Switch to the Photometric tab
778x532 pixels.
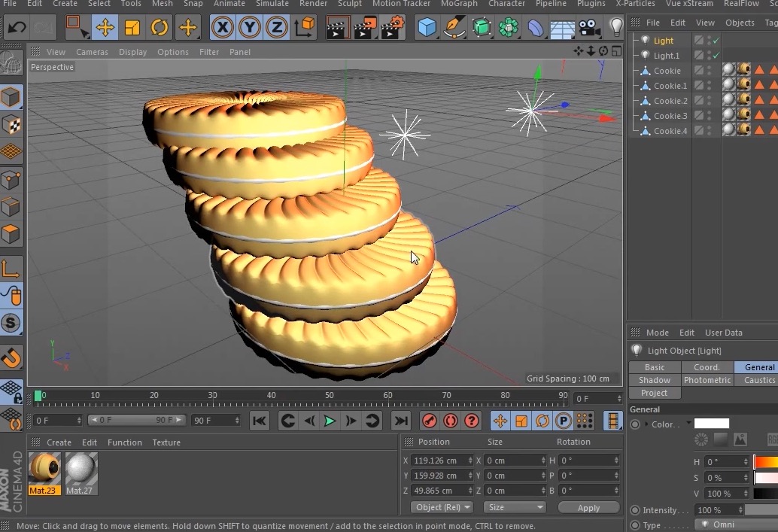[707, 380]
